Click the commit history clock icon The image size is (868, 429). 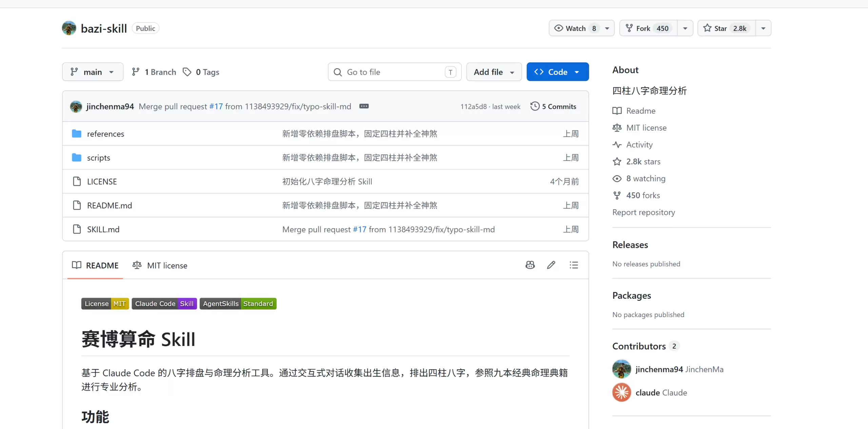click(535, 106)
